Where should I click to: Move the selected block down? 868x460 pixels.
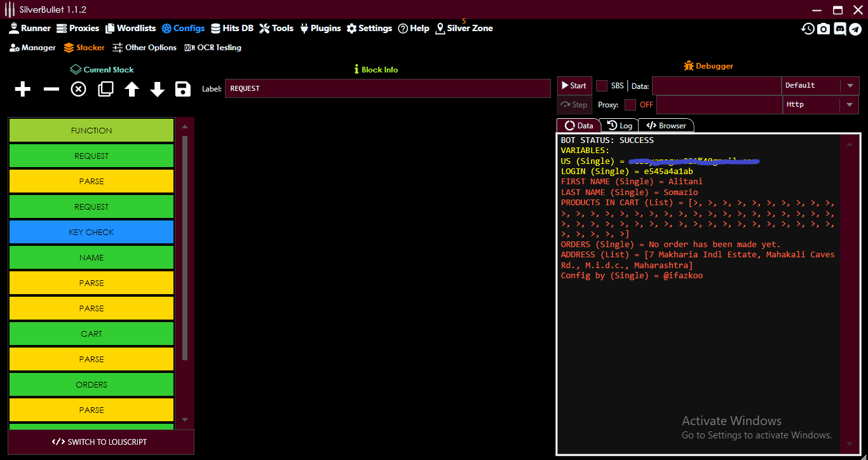tap(157, 89)
